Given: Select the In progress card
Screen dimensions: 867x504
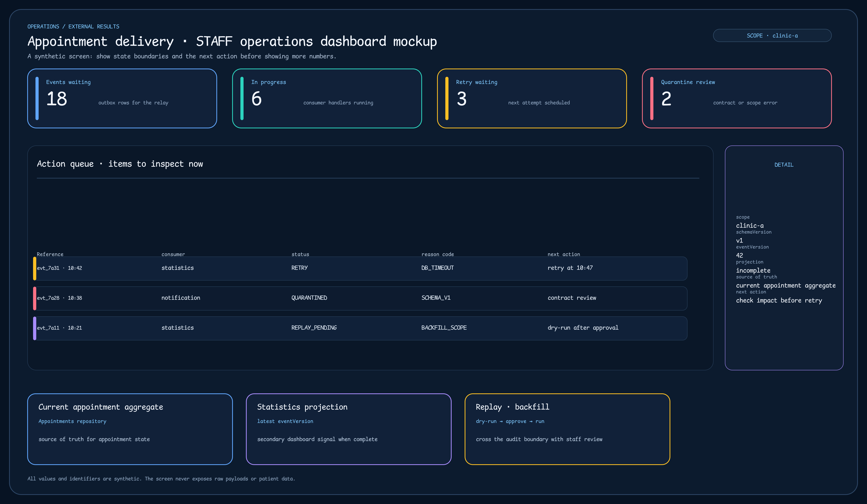Looking at the screenshot, I should [327, 98].
